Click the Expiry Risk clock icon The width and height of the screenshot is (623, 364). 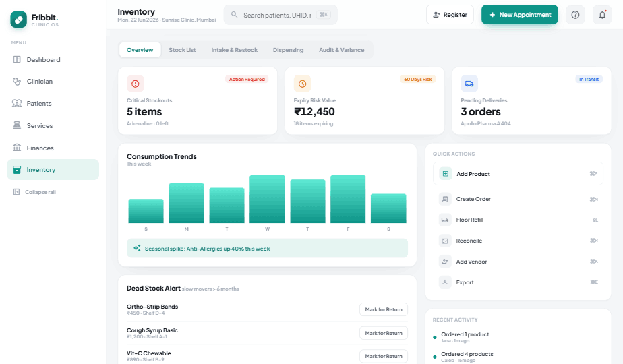coord(302,84)
